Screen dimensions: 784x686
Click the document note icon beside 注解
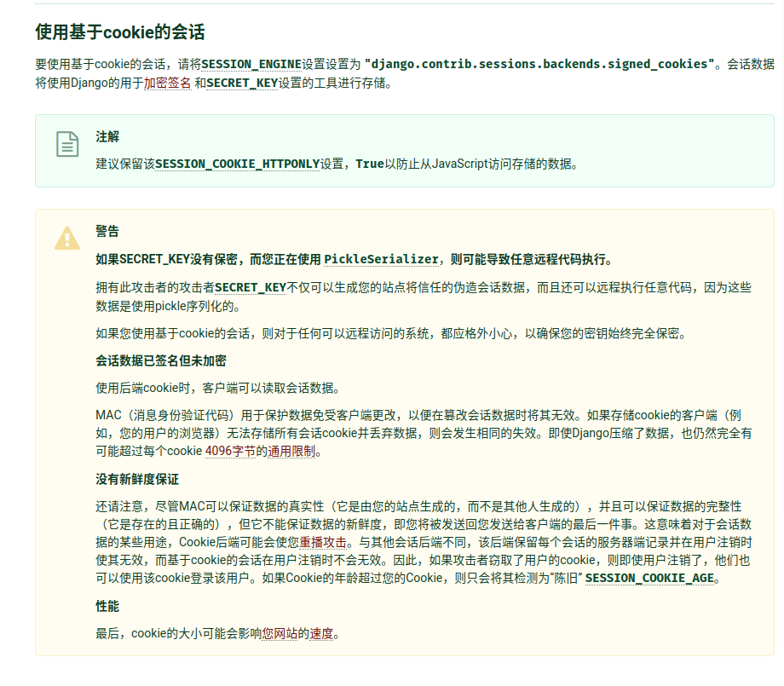67,144
